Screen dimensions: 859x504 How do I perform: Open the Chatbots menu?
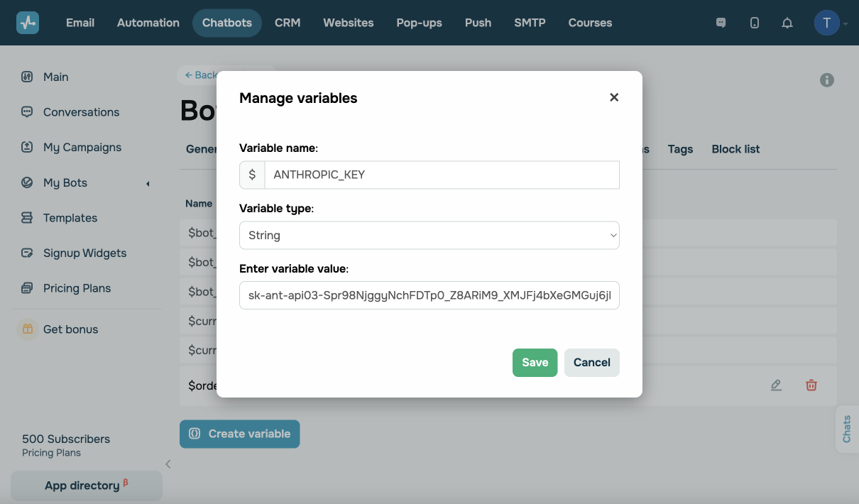227,23
